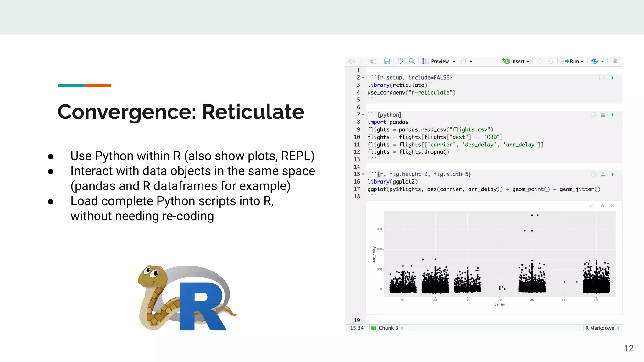Expand document settings gear dropdown arrow
644x362 pixels.
[x=471, y=62]
